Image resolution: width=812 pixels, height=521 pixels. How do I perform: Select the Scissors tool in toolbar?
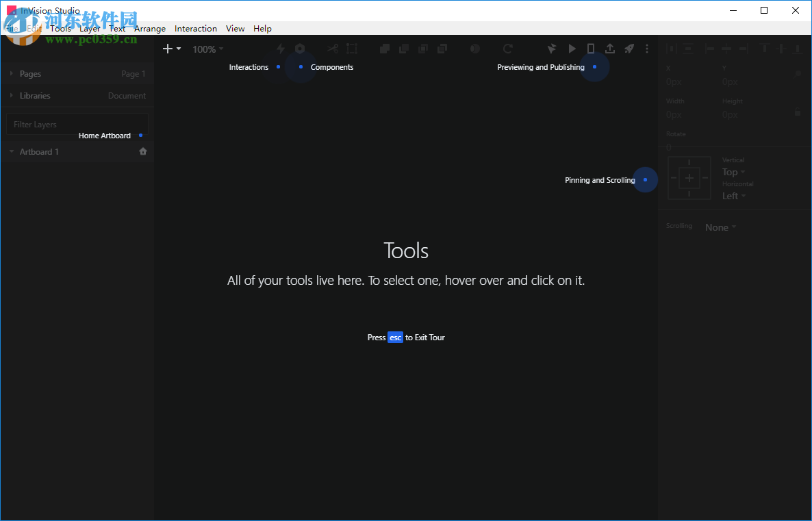(x=333, y=49)
